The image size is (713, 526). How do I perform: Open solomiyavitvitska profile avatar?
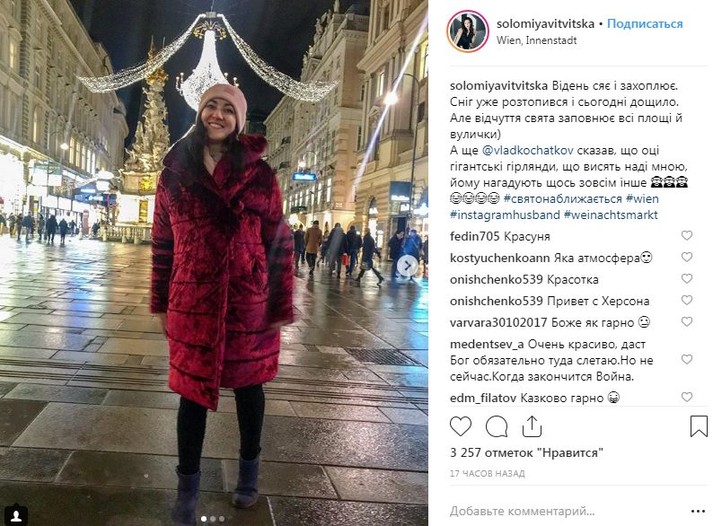click(467, 31)
